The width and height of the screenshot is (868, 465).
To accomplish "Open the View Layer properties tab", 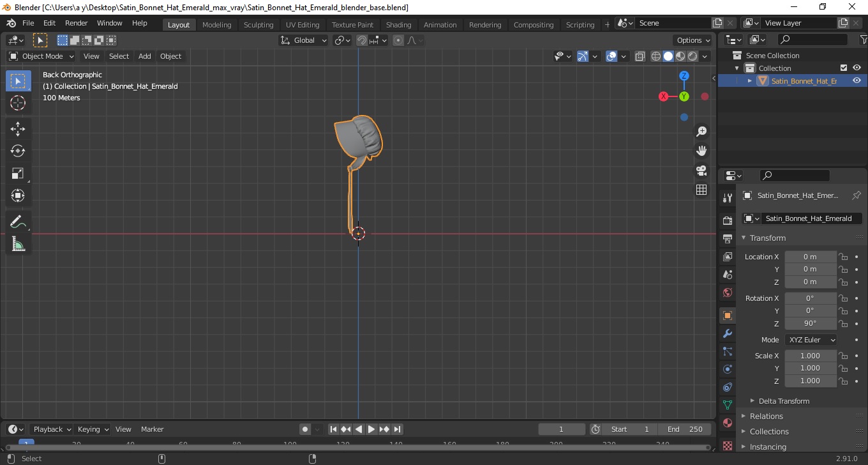I will coord(727,256).
